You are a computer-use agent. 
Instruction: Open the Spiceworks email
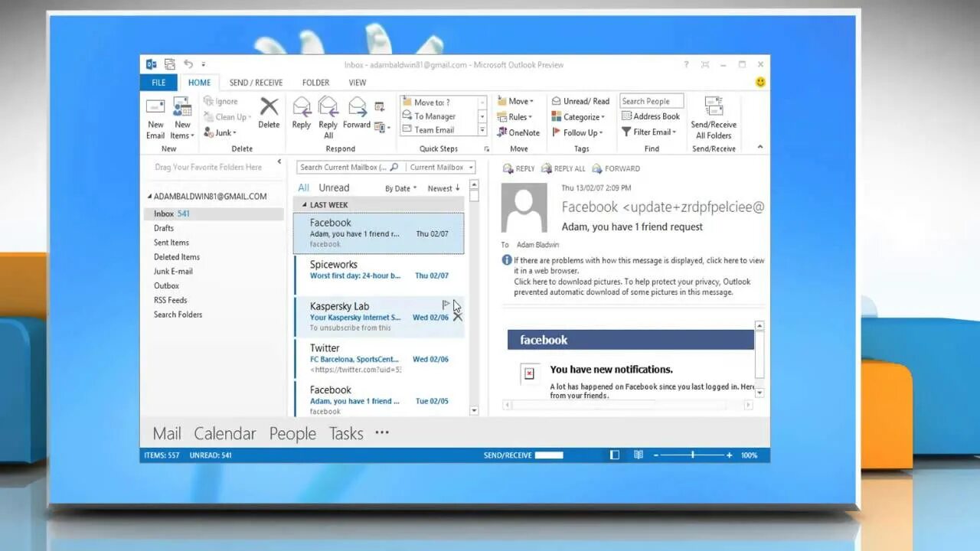[x=379, y=275]
